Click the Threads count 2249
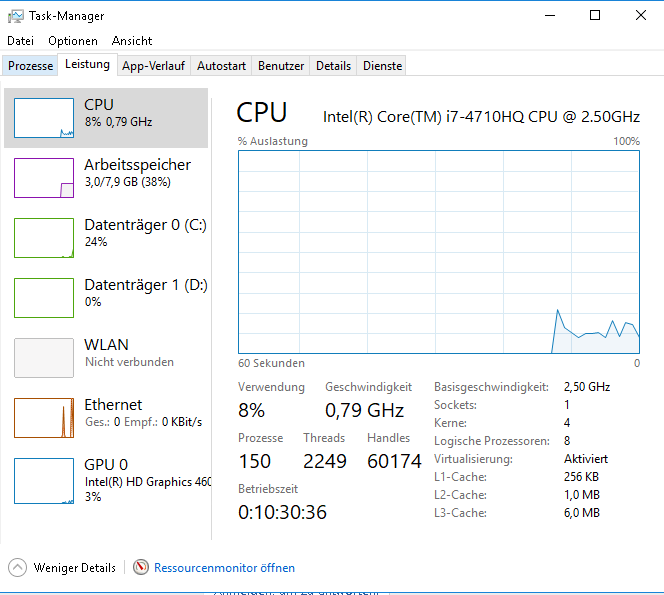664x595 pixels. [325, 462]
